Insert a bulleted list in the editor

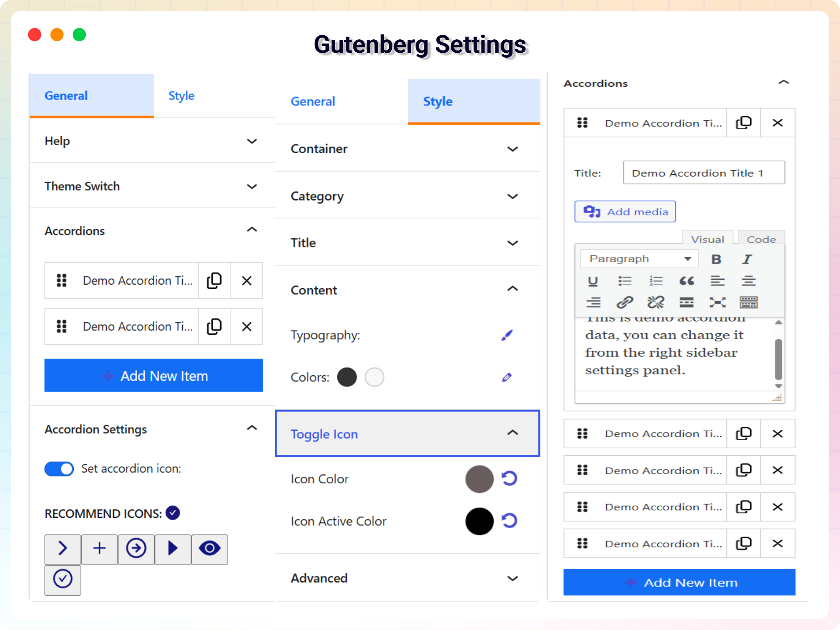point(625,281)
